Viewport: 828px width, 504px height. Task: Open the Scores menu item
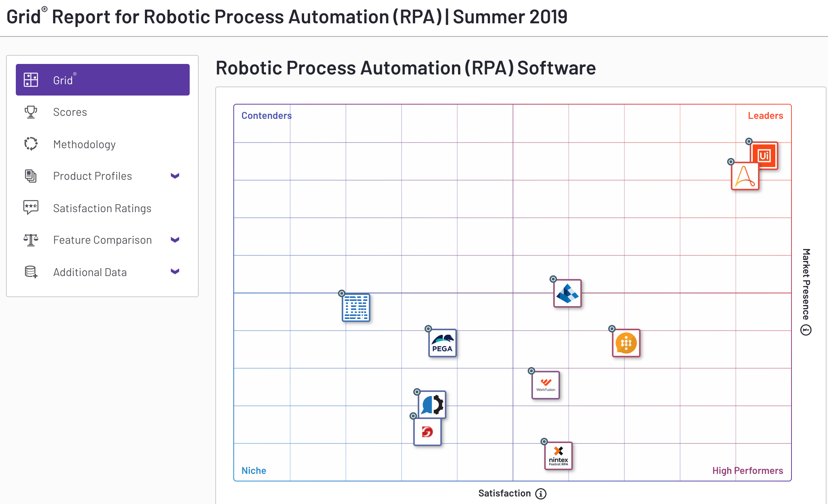click(x=70, y=112)
